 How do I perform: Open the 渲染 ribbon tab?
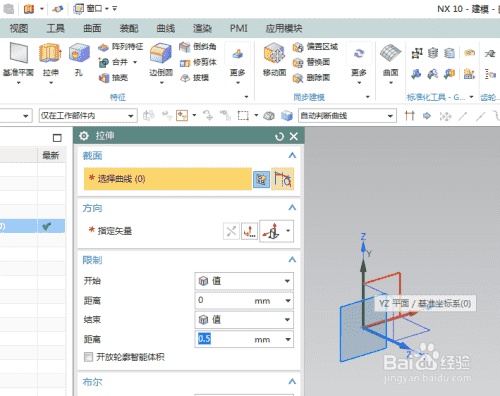point(202,28)
